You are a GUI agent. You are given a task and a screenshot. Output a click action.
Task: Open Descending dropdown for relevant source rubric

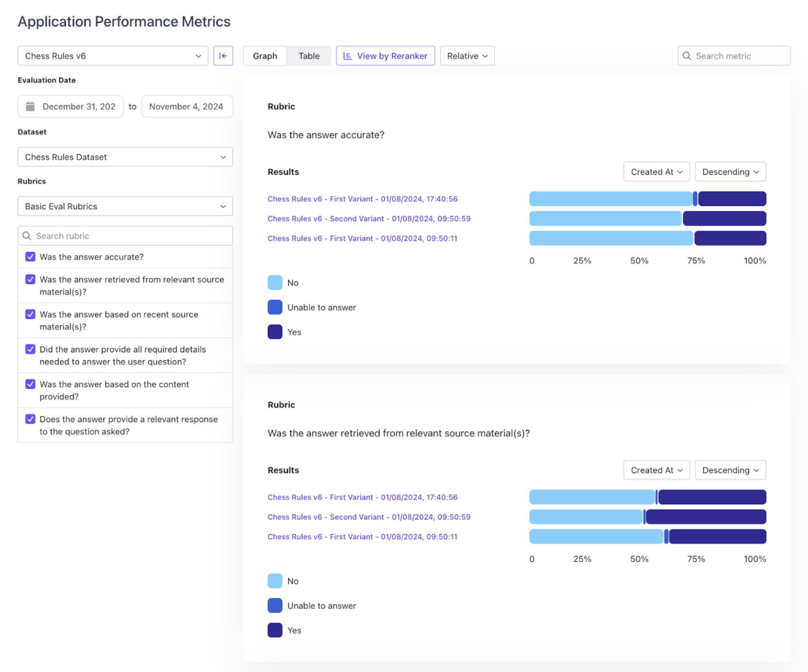click(730, 470)
